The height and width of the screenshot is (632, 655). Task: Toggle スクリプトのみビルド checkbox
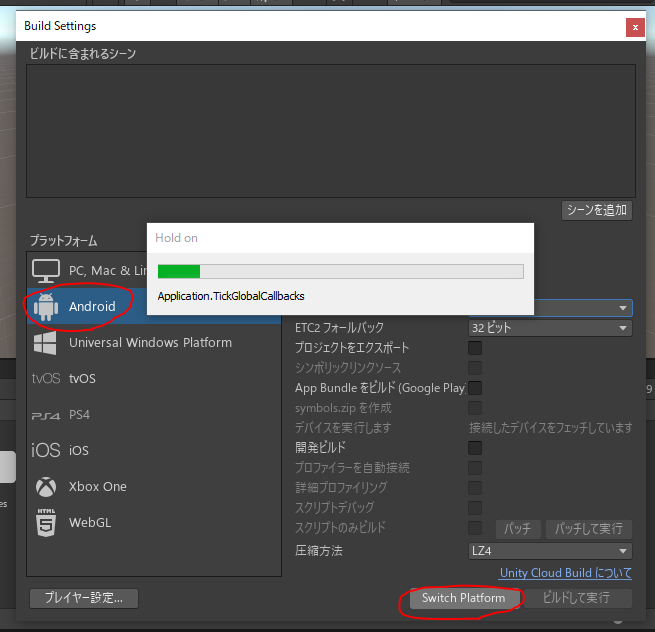[475, 528]
